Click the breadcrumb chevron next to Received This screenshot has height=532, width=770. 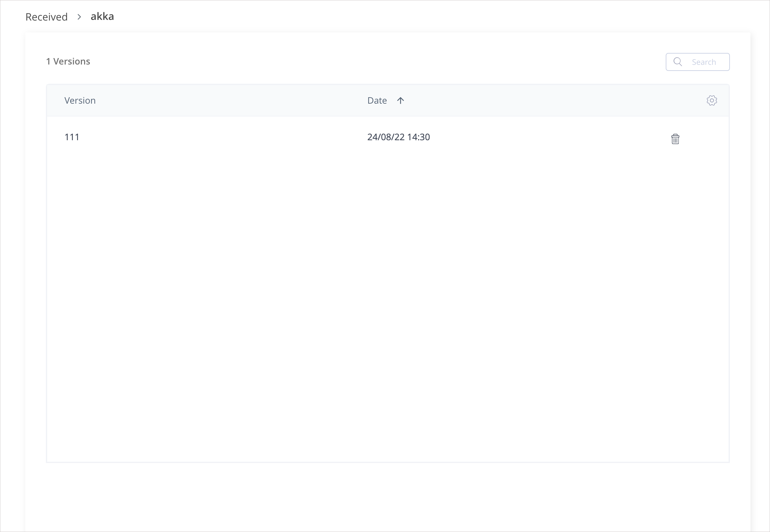pos(79,16)
